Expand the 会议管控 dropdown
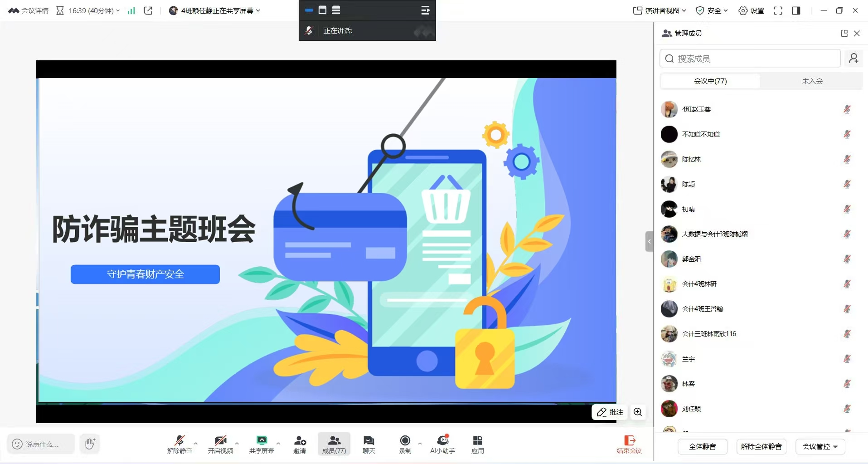868x464 pixels. [x=820, y=446]
